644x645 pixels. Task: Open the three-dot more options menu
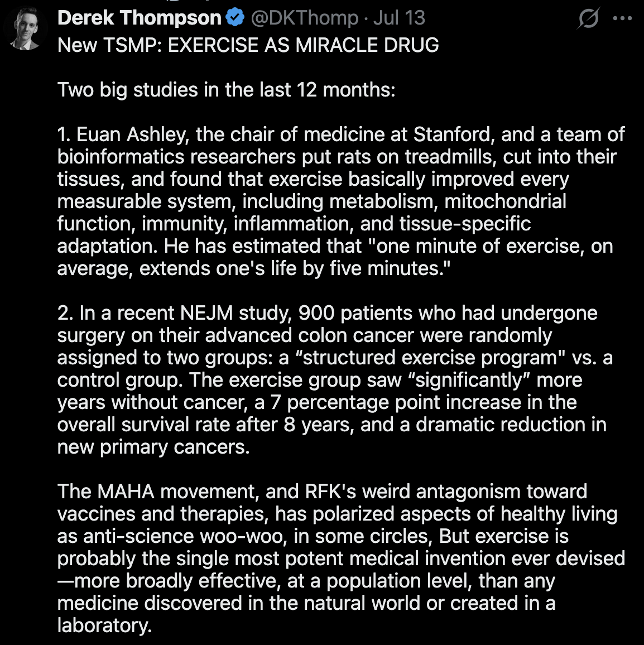(622, 18)
